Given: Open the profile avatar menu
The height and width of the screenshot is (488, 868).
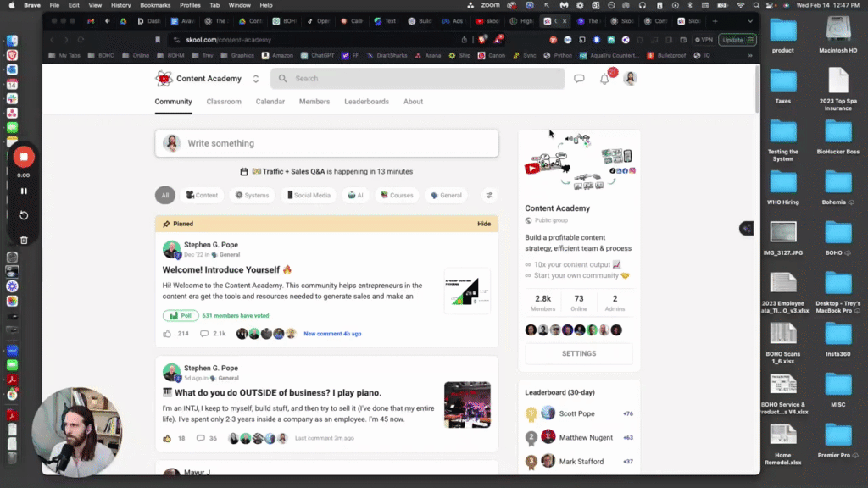Looking at the screenshot, I should pyautogui.click(x=630, y=79).
